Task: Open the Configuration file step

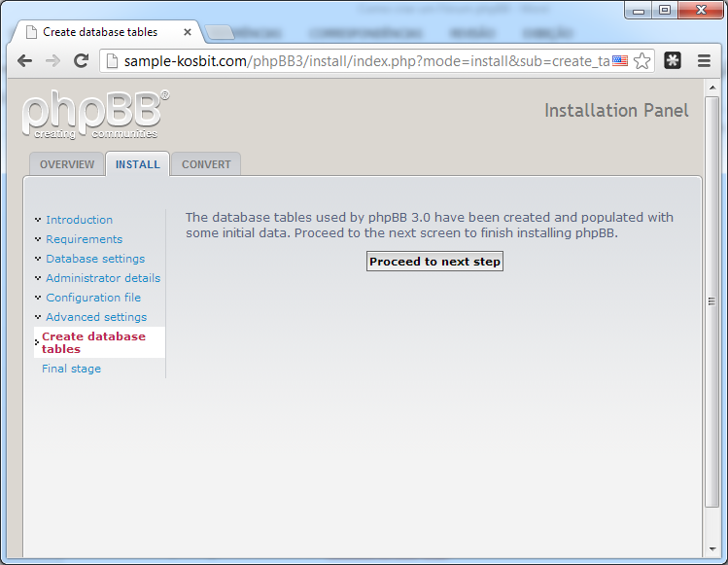Action: (93, 298)
